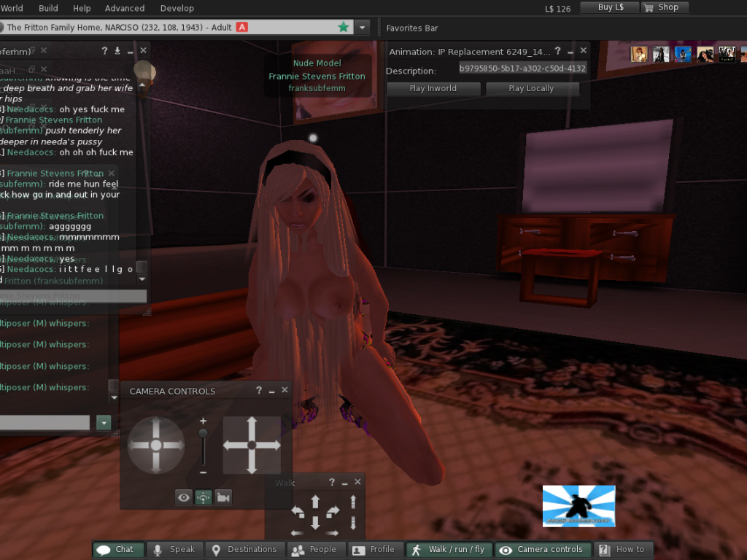The height and width of the screenshot is (560, 747).
Task: Expand the location history dropdown arrow
Action: [x=363, y=28]
